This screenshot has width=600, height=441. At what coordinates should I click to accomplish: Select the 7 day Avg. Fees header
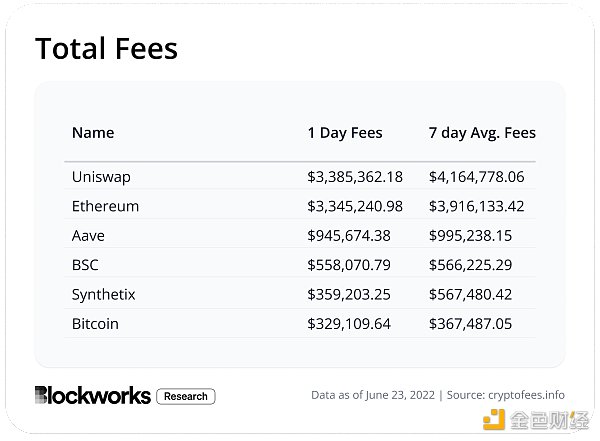point(482,133)
